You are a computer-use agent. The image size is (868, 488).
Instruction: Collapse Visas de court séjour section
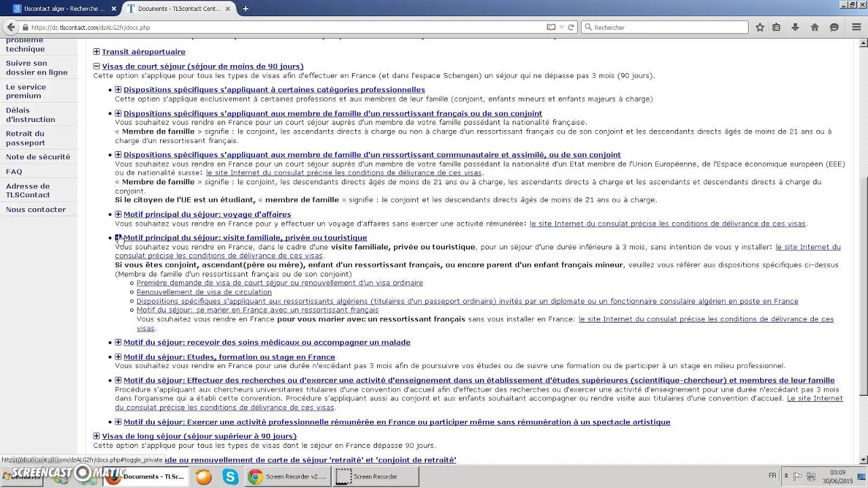coord(96,66)
